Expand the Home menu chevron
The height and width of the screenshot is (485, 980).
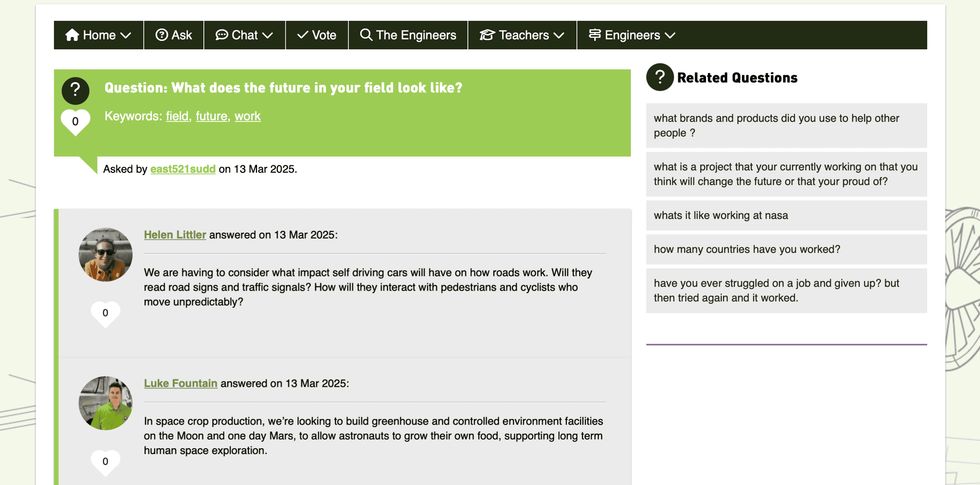(126, 35)
